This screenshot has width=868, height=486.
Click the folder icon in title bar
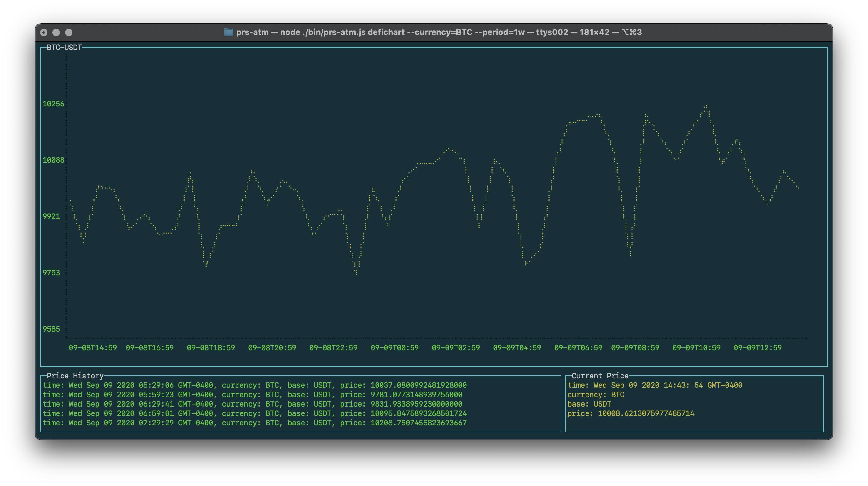[228, 32]
